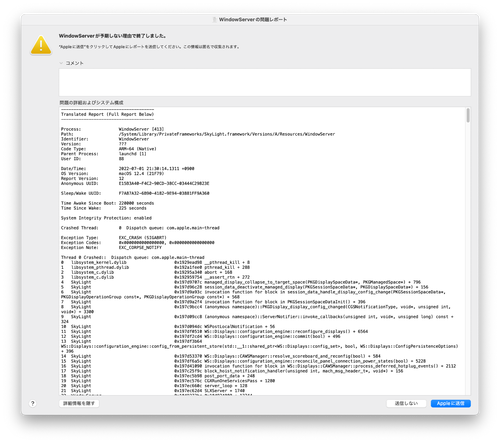Click the document icon in the title bar
Screen dimensions: 500x443
[x=214, y=20]
